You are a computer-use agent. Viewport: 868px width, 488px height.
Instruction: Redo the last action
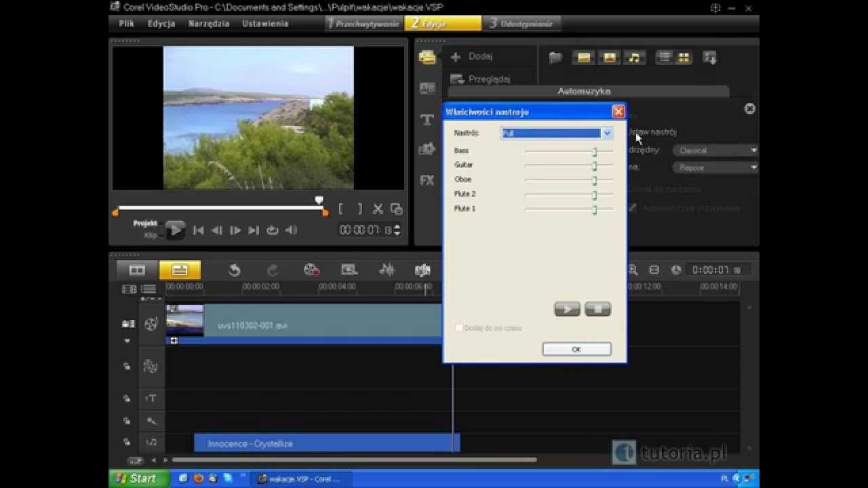273,270
